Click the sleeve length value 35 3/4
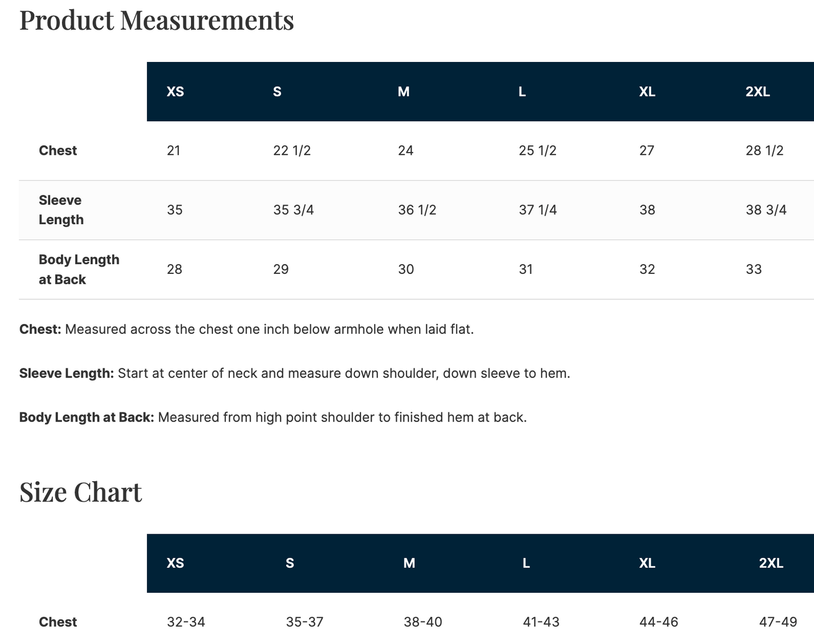Viewport: 814px width, 644px height. coord(293,210)
